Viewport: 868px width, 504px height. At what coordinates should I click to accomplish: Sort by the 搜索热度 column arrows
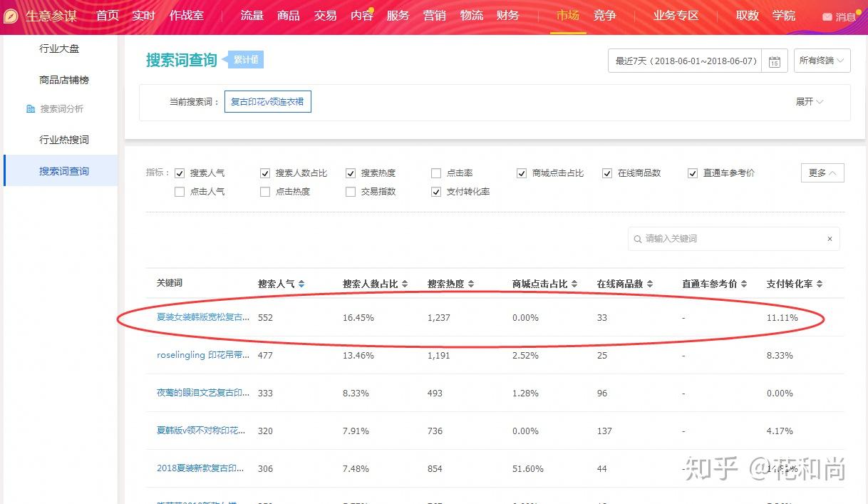click(x=471, y=284)
